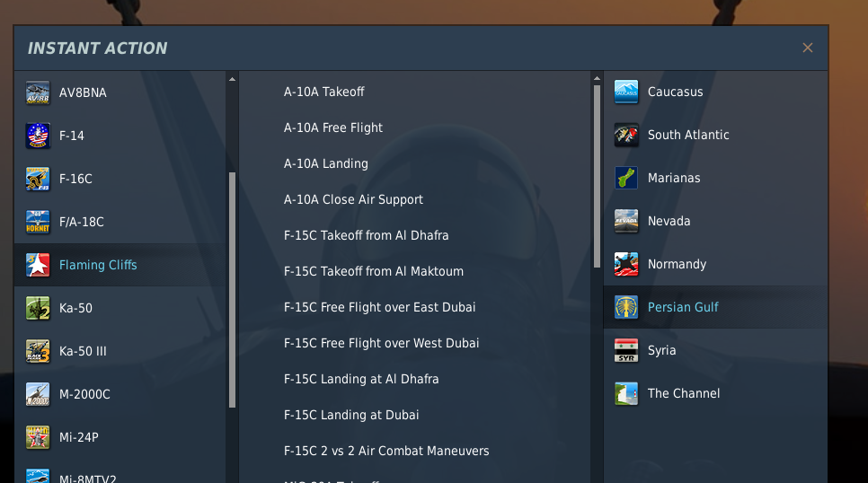Switch map to Caucasus
The height and width of the screenshot is (483, 868).
(x=716, y=92)
